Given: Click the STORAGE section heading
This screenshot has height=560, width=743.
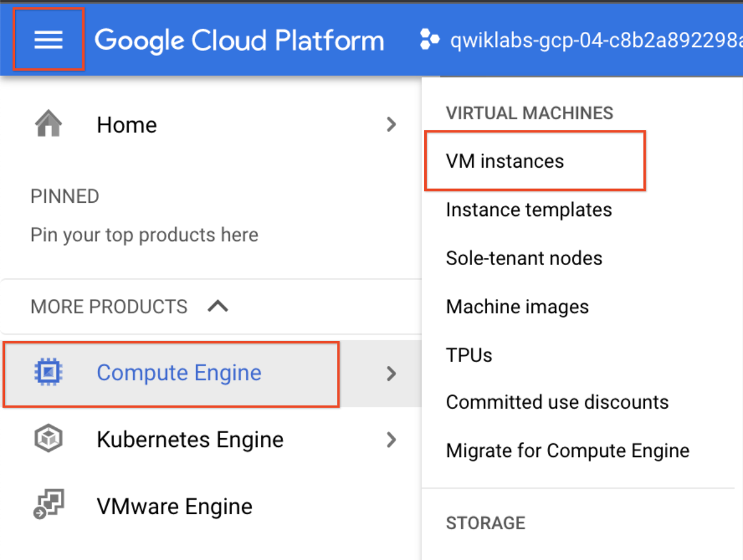Looking at the screenshot, I should 486,523.
